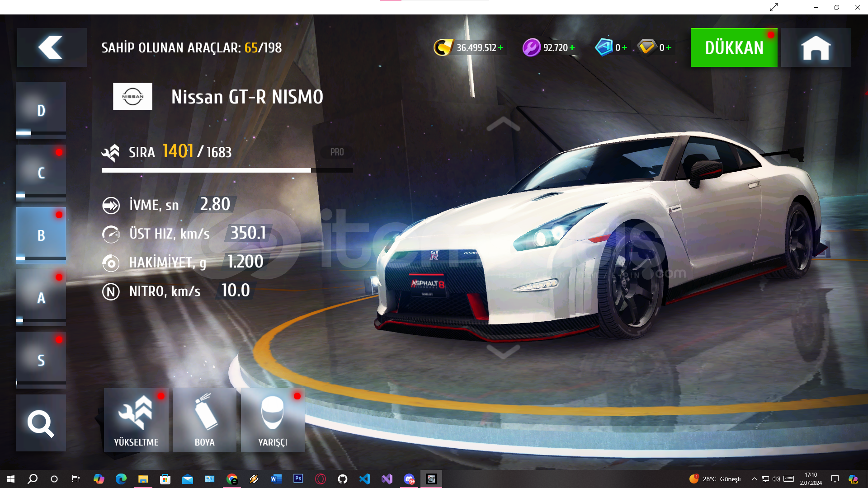The width and height of the screenshot is (868, 488).
Task: Open Microsoft Edge from the taskbar
Action: pyautogui.click(x=121, y=479)
